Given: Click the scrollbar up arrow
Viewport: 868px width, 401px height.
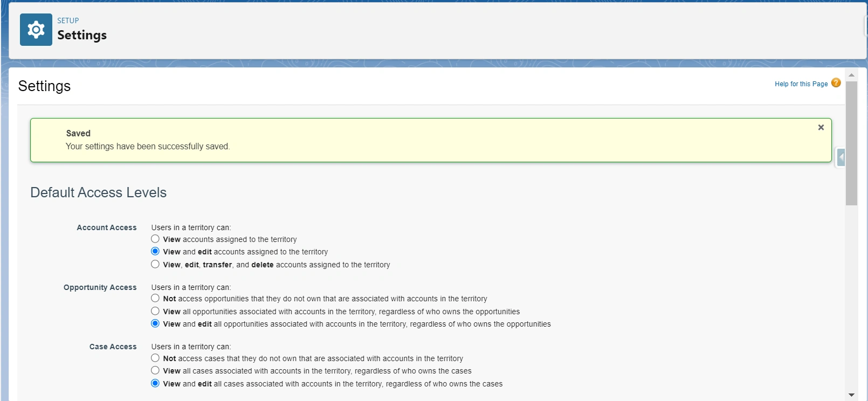Looking at the screenshot, I should (851, 75).
